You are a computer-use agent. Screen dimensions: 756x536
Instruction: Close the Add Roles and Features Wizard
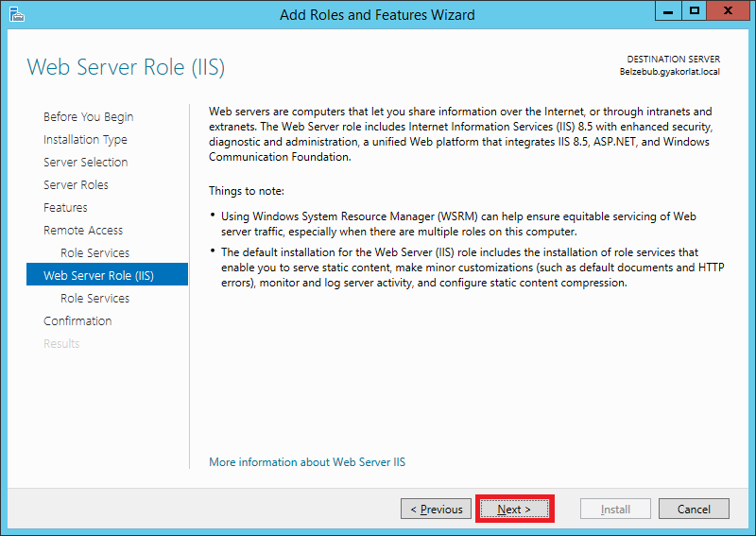pyautogui.click(x=728, y=10)
